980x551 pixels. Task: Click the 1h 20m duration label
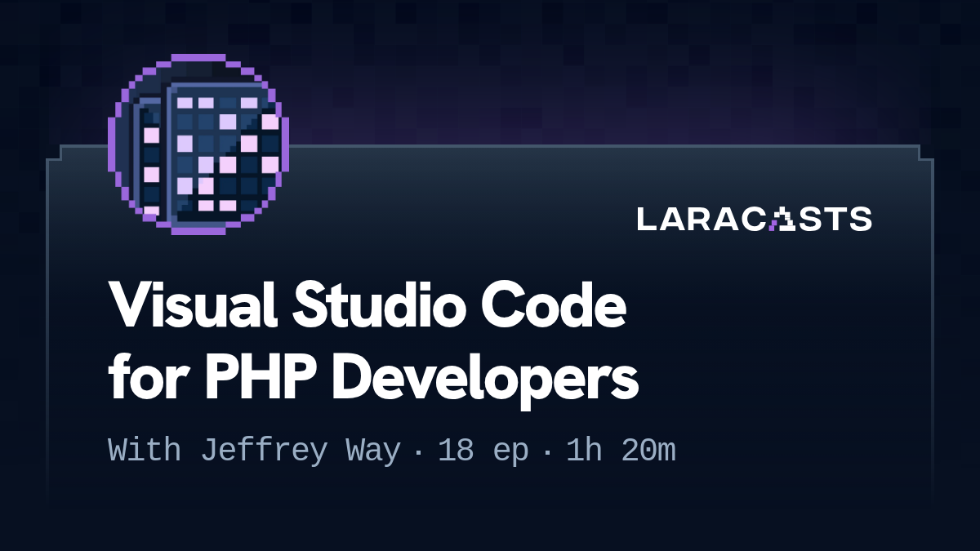click(x=621, y=451)
